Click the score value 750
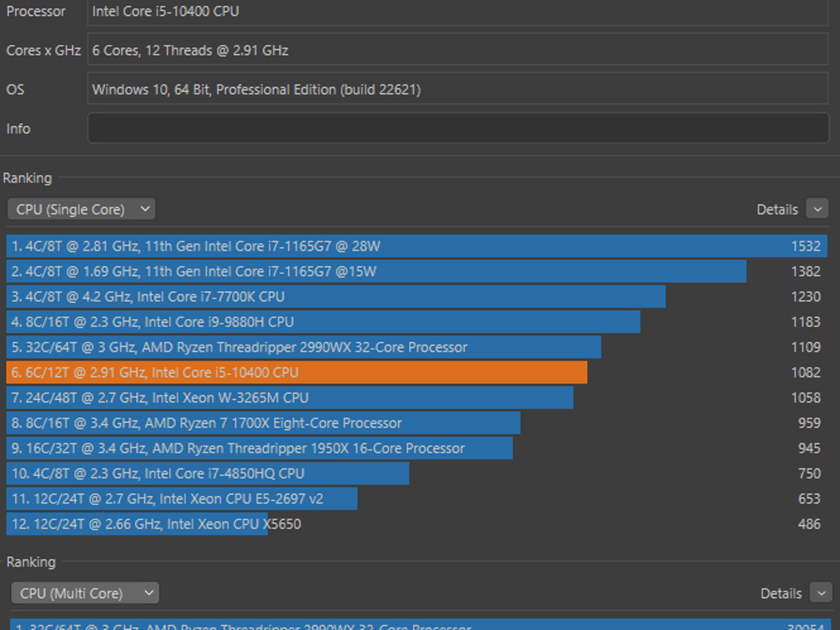The image size is (840, 630). [x=809, y=473]
